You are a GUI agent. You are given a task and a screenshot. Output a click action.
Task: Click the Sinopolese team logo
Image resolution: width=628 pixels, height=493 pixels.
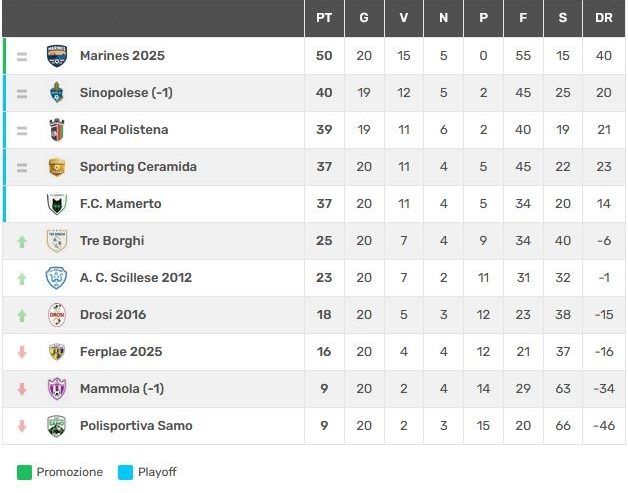(x=57, y=93)
